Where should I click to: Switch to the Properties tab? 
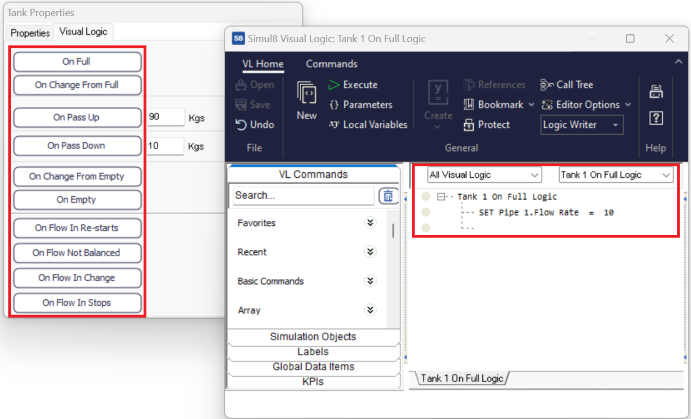[x=30, y=32]
